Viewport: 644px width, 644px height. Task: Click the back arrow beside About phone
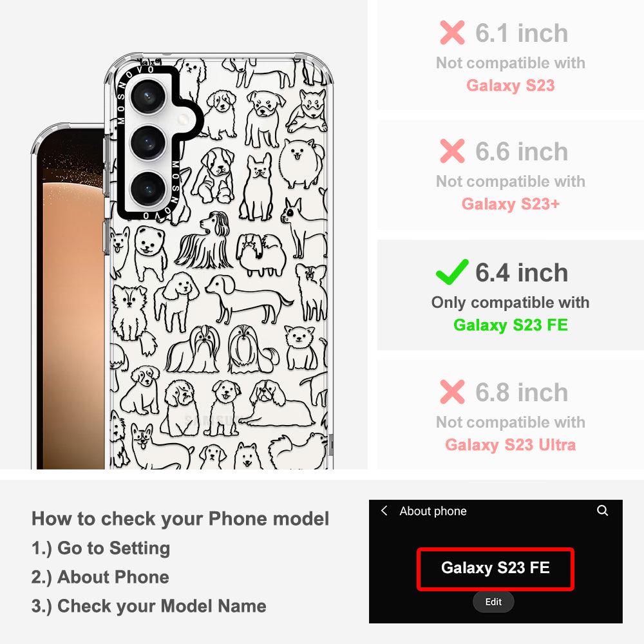coord(384,511)
